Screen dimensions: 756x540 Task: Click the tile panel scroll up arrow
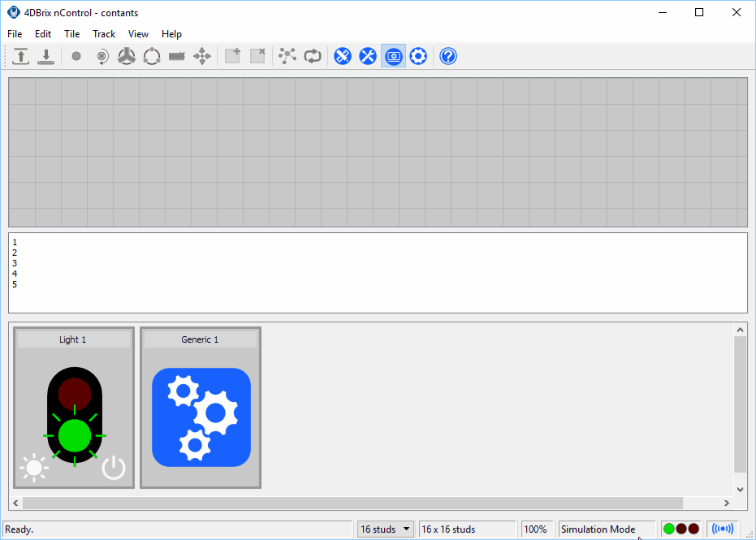pyautogui.click(x=740, y=330)
